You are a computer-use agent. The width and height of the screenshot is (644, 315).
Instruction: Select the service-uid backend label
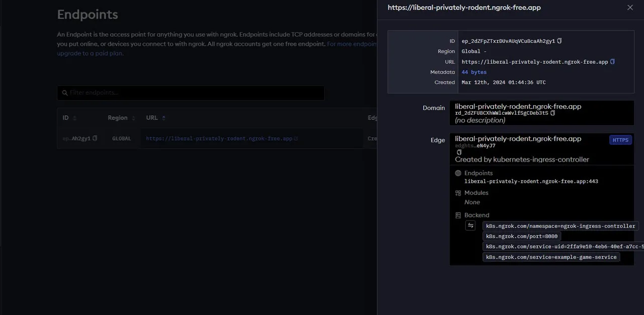(563, 247)
